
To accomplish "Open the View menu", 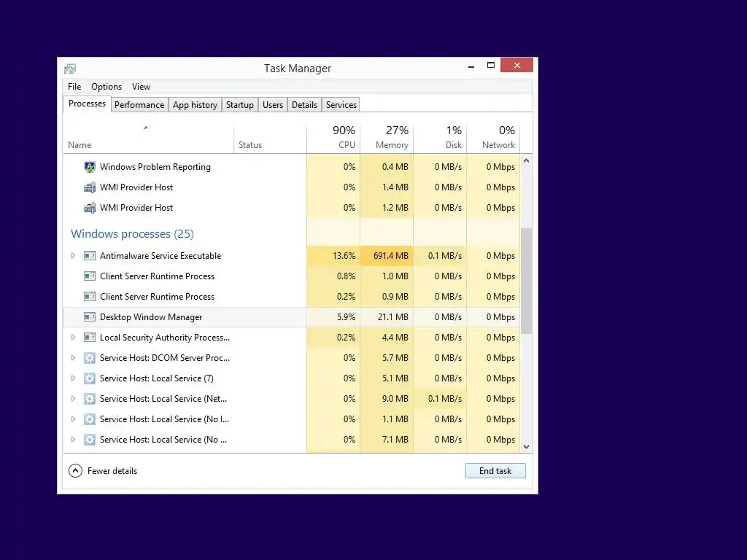I will [x=141, y=87].
